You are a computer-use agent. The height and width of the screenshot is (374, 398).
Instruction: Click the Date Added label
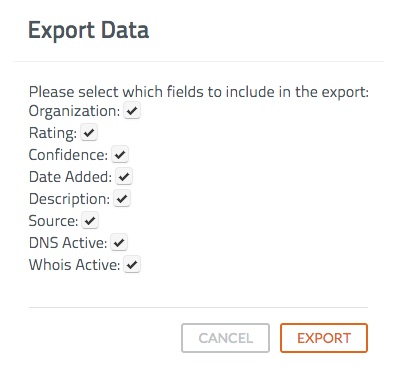coord(70,177)
